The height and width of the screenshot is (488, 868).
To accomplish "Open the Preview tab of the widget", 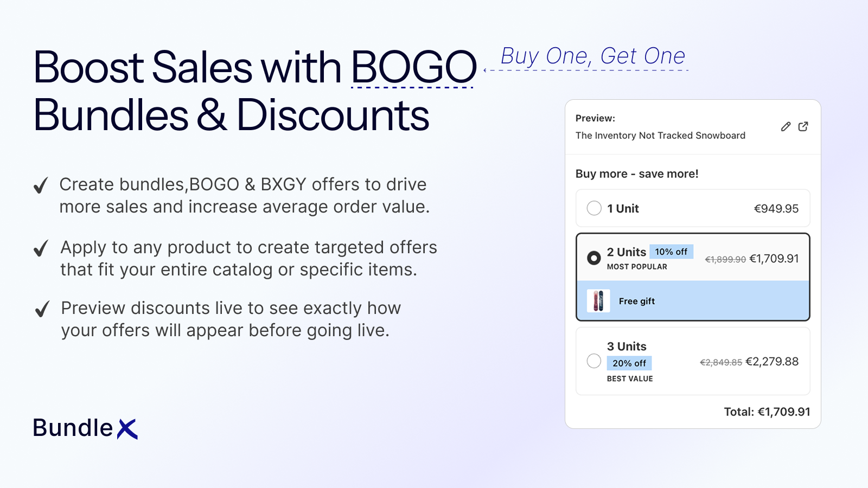I will (x=594, y=118).
